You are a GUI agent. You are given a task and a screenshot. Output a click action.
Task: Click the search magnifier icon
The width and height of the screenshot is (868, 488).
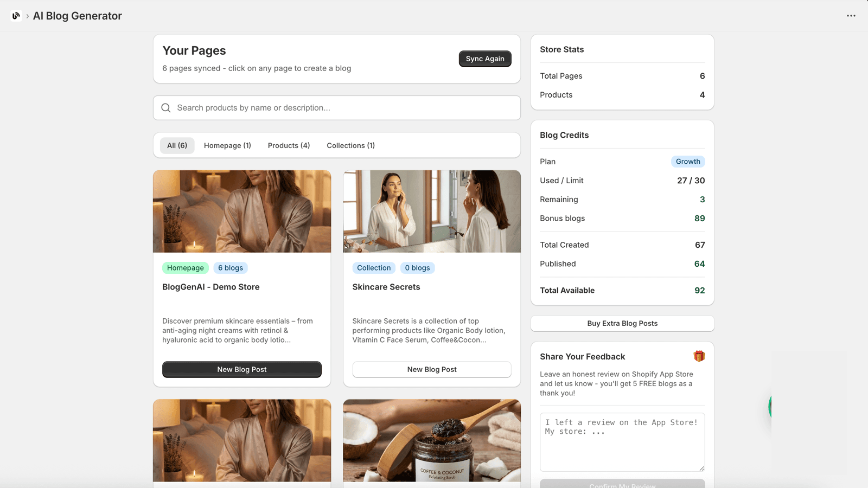[x=165, y=108]
